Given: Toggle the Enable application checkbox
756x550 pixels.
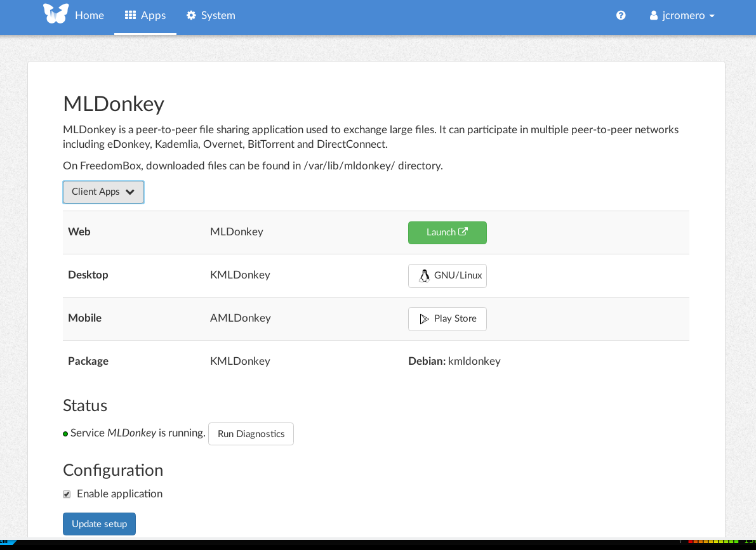Looking at the screenshot, I should (67, 494).
